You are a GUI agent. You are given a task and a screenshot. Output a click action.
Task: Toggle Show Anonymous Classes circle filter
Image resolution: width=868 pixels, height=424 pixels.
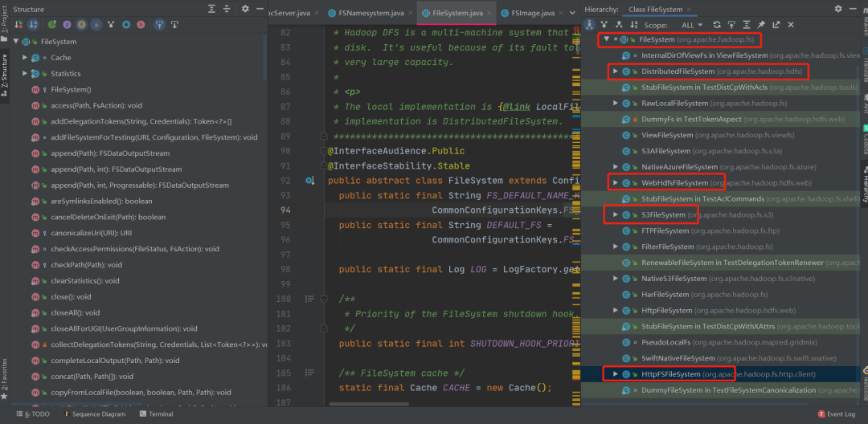click(126, 25)
